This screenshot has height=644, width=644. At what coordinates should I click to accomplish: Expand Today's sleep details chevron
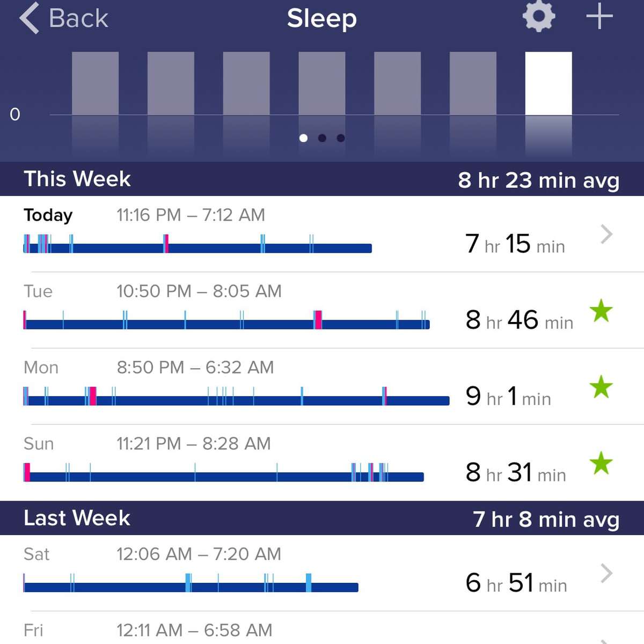tap(606, 234)
